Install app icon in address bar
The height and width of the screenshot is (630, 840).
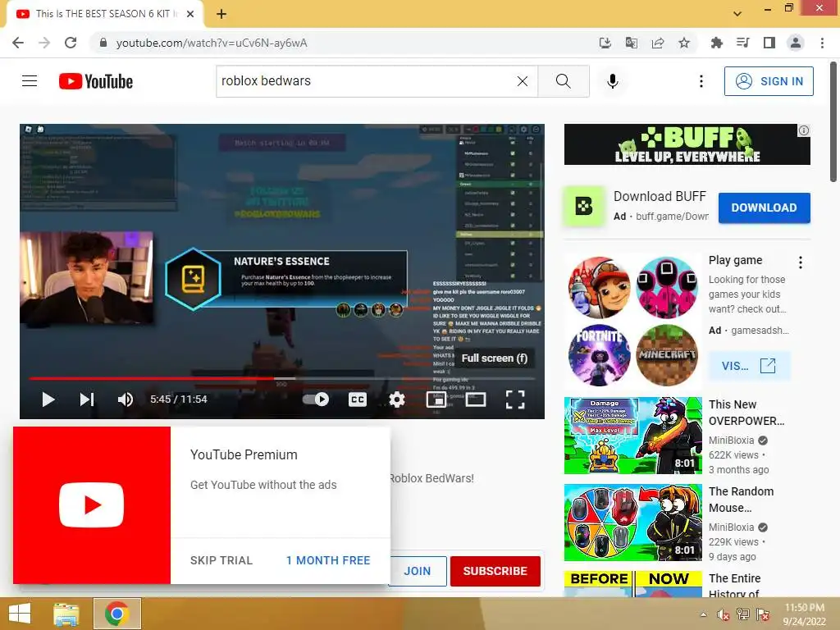pos(605,43)
